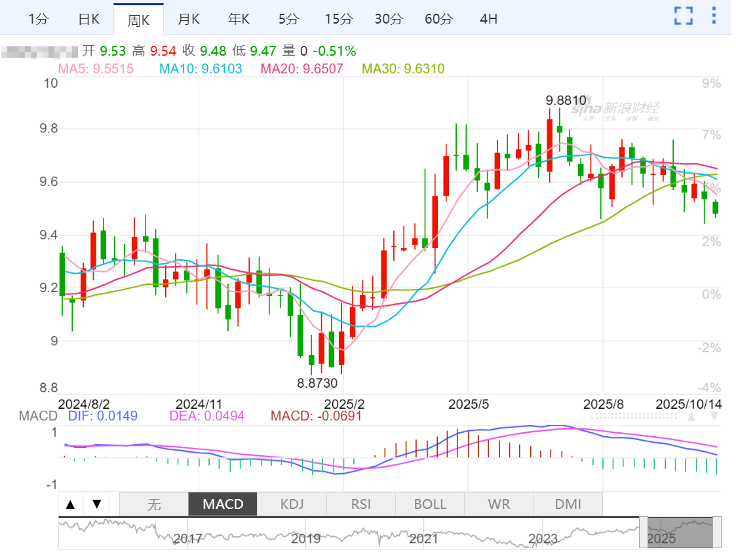Select the 15分 interval tab
Viewport: 736px width, 560px height.
pyautogui.click(x=339, y=19)
